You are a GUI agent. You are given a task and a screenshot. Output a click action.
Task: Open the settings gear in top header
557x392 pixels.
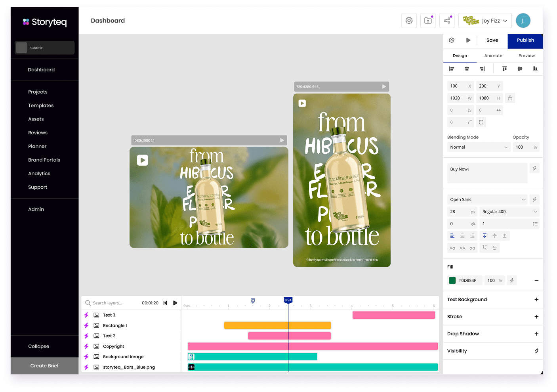409,21
